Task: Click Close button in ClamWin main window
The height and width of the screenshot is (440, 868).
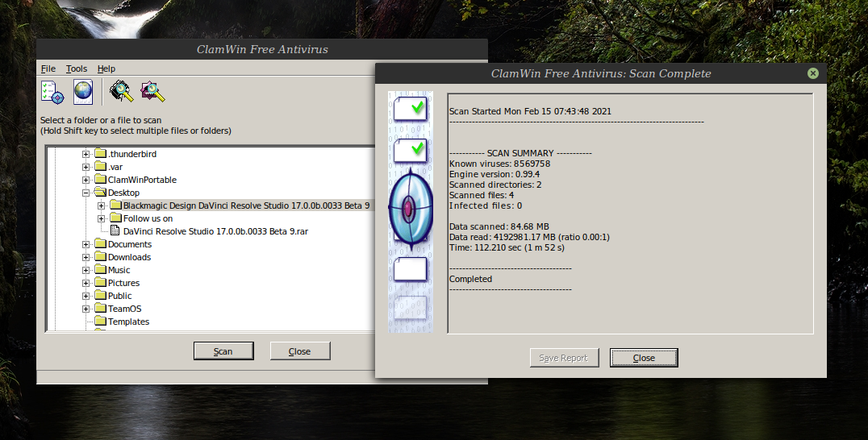Action: (x=300, y=351)
